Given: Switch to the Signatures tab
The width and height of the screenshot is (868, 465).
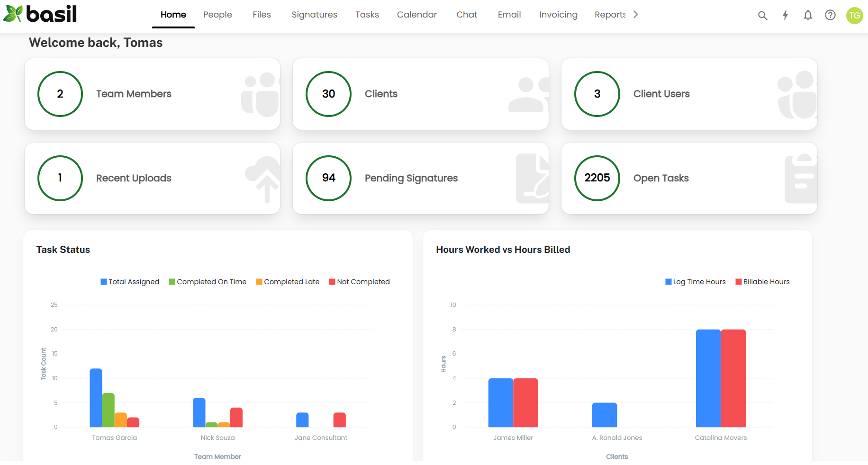Looking at the screenshot, I should 315,15.
